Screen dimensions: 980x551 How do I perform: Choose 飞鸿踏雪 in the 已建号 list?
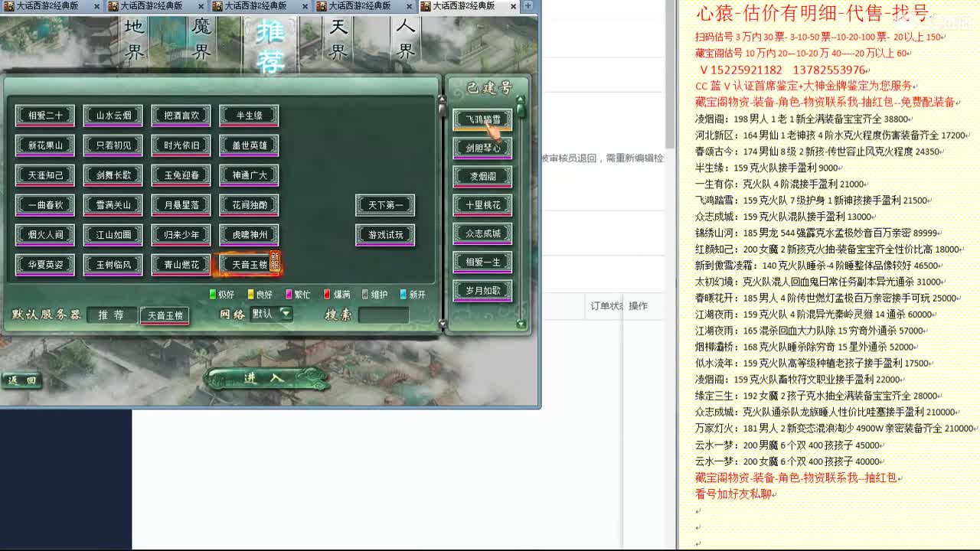pos(482,119)
